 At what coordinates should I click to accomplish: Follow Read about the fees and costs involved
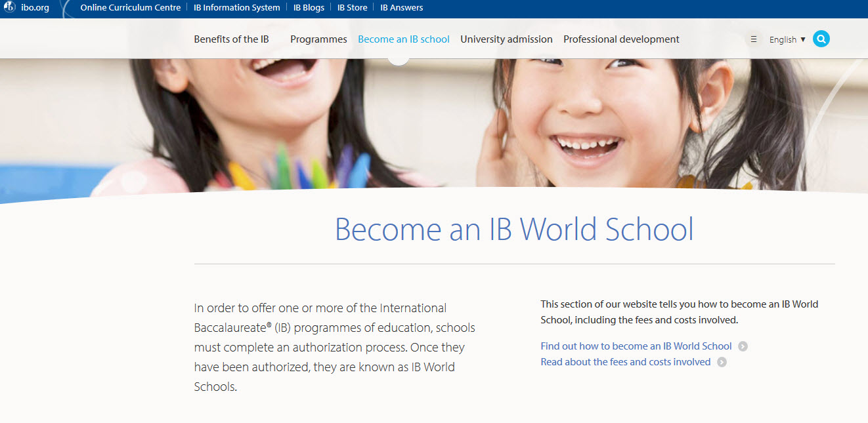(x=626, y=362)
